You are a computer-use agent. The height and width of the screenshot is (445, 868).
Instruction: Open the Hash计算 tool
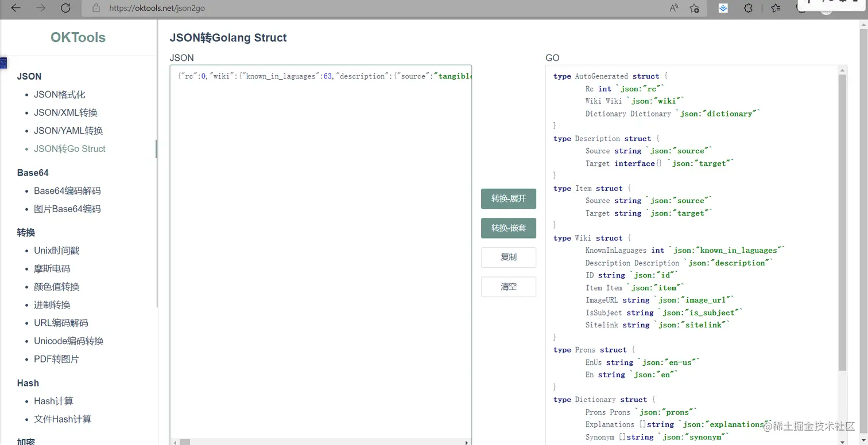(53, 401)
